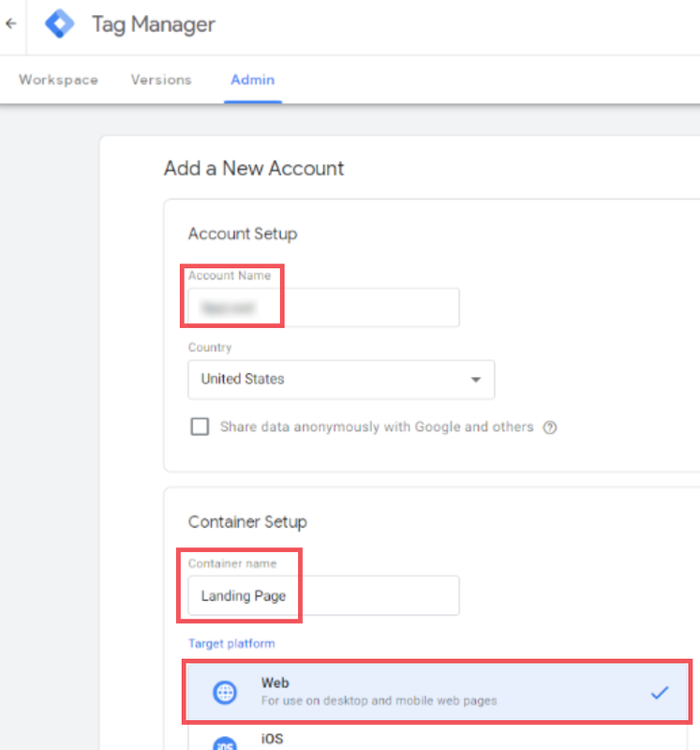Click the help question mark icon
This screenshot has width=700, height=750.
coord(549,427)
